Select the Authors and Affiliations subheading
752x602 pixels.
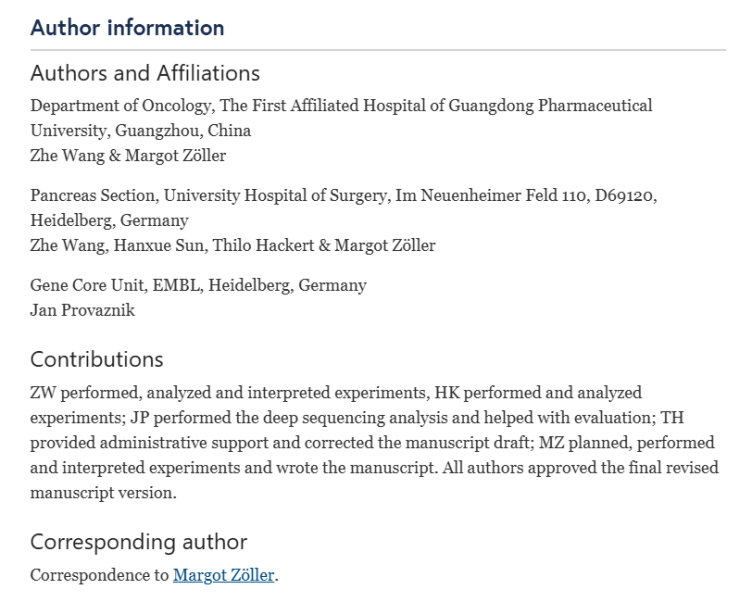(145, 73)
